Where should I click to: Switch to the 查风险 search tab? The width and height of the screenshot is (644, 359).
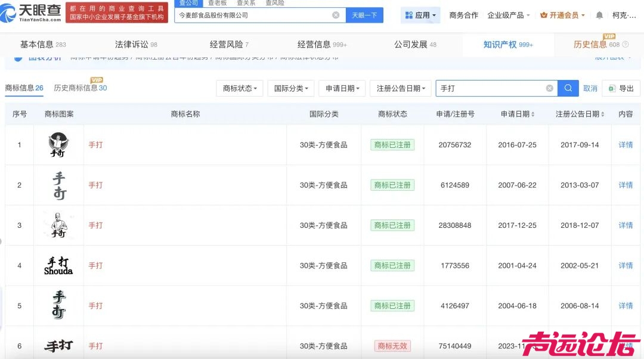point(275,3)
